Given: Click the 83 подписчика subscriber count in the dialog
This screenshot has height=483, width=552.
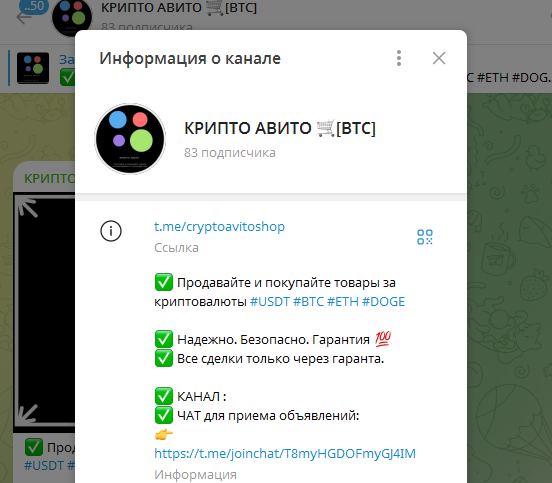Looking at the screenshot, I should pos(230,153).
